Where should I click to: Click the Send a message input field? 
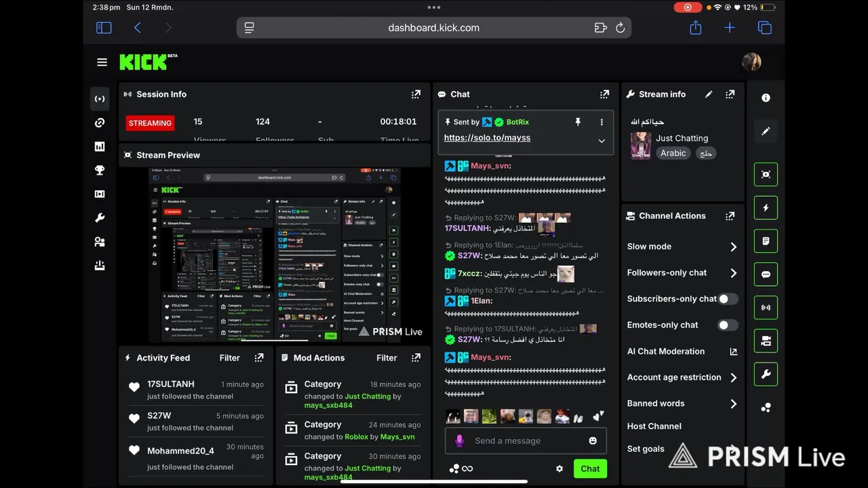tap(526, 441)
